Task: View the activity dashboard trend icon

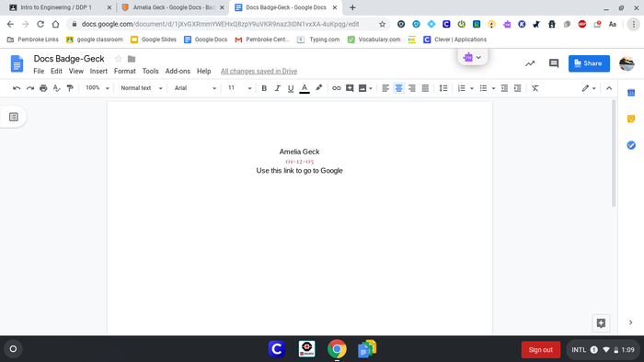Action: tap(530, 63)
